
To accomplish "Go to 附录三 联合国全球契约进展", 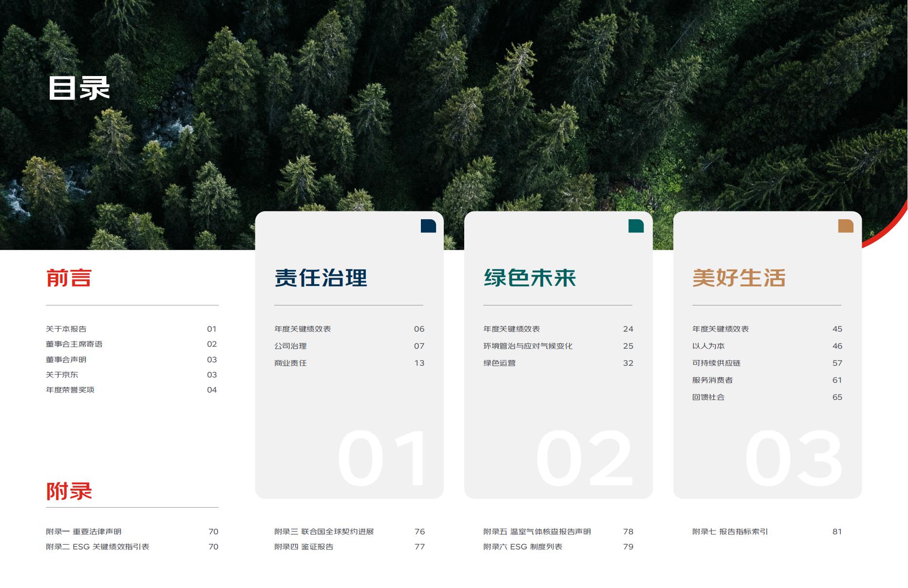I will tap(324, 531).
